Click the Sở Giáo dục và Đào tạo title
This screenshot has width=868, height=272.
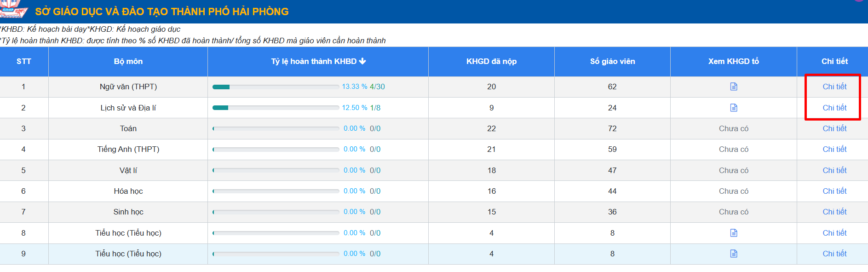[x=161, y=12]
